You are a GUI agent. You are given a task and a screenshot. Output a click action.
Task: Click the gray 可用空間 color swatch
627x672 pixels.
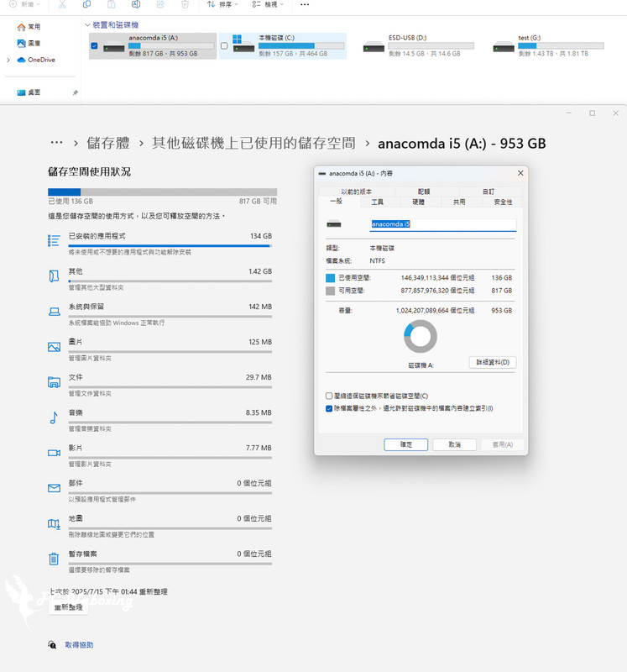point(330,291)
